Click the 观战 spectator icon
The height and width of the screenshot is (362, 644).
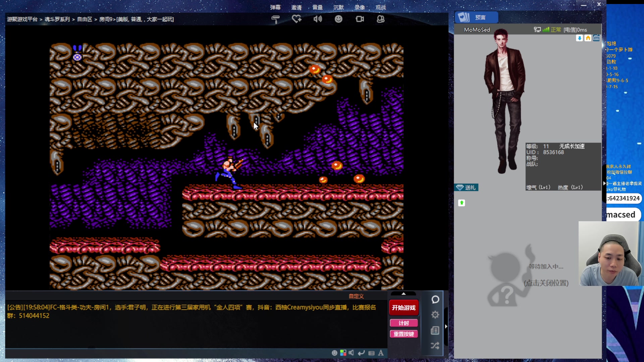pos(380,19)
